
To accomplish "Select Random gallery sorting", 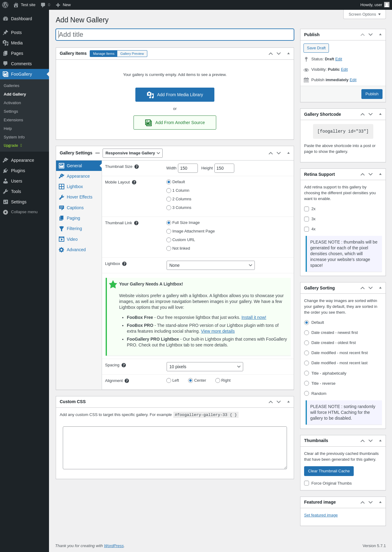I will pos(307,393).
